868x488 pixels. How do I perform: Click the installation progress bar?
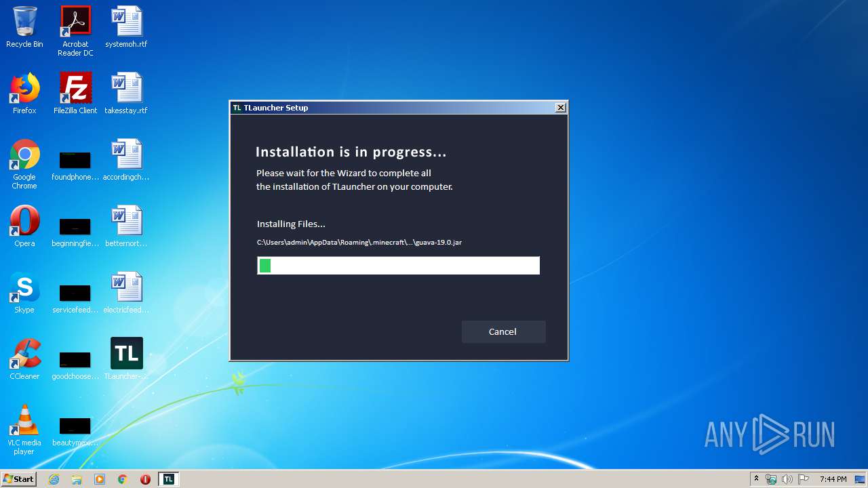point(398,266)
